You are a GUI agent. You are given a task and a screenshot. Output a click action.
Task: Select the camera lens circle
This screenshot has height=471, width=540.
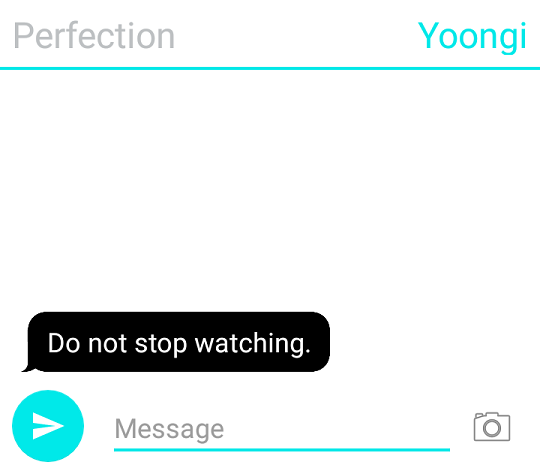point(492,428)
